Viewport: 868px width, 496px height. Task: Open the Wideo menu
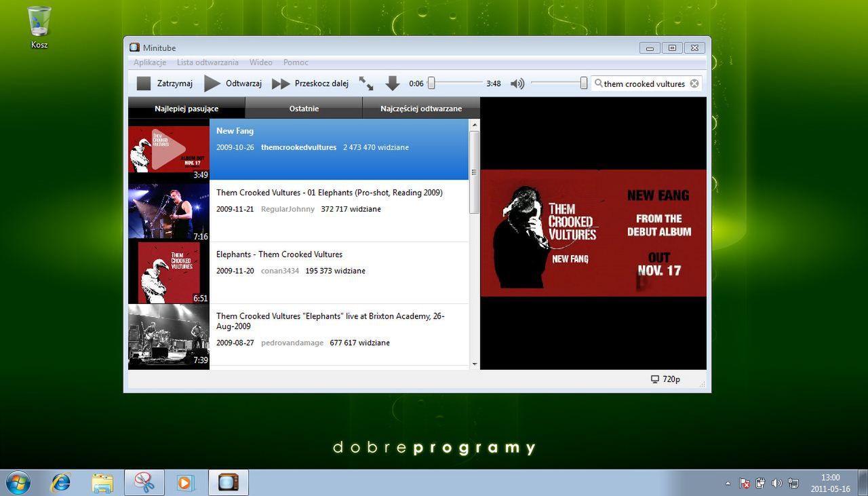(261, 62)
